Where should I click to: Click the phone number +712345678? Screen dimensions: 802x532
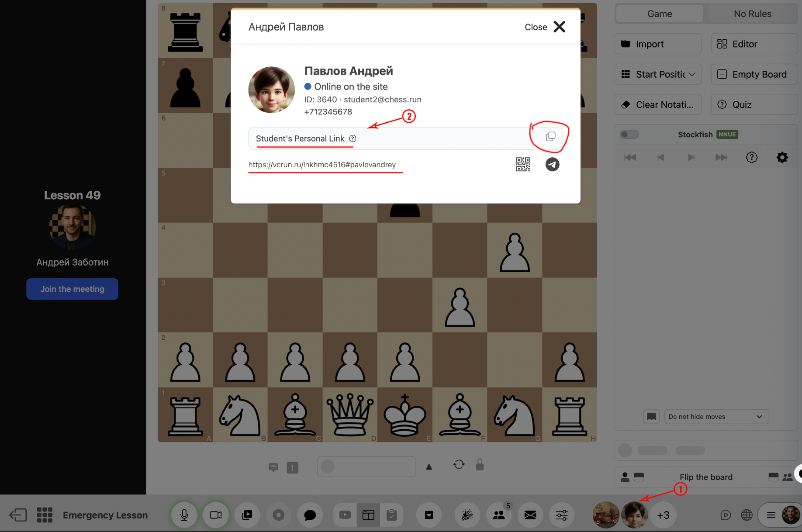pyautogui.click(x=328, y=112)
